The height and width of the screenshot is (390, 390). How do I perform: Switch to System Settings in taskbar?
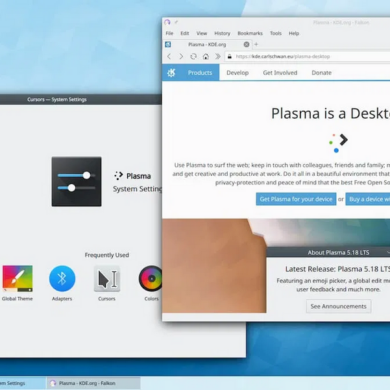point(23,383)
